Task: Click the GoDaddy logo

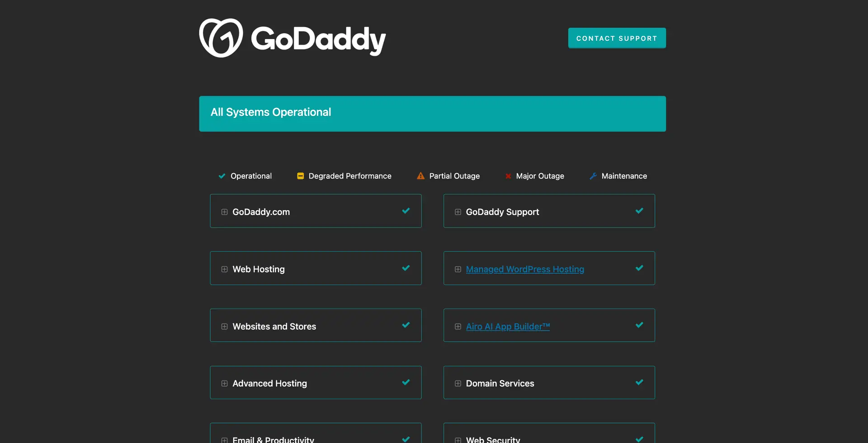Action: tap(292, 38)
